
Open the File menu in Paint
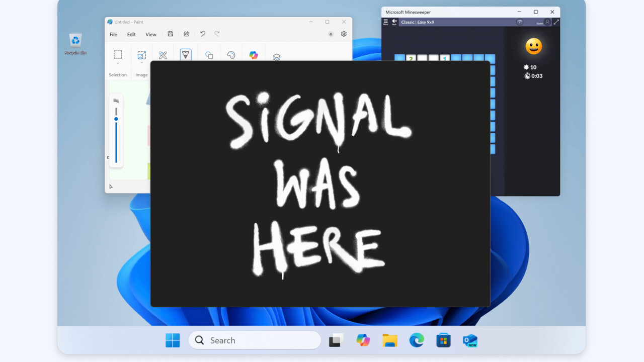[x=113, y=35]
